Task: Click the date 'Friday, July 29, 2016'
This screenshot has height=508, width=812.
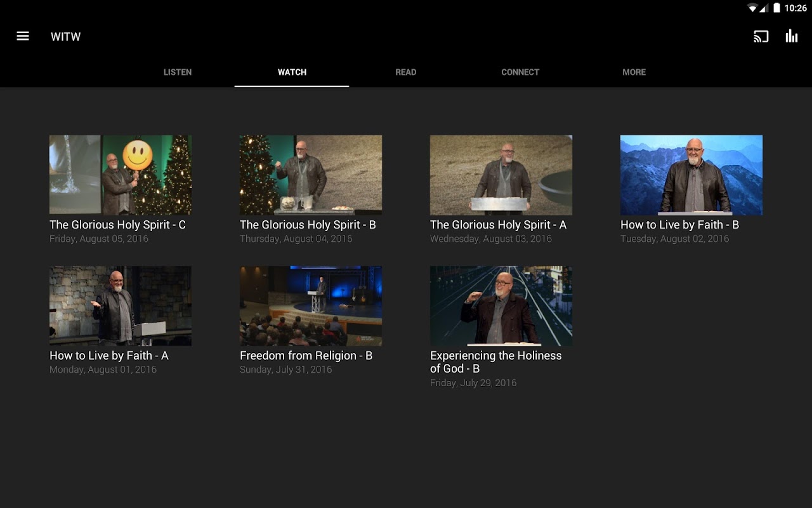Action: 473,383
